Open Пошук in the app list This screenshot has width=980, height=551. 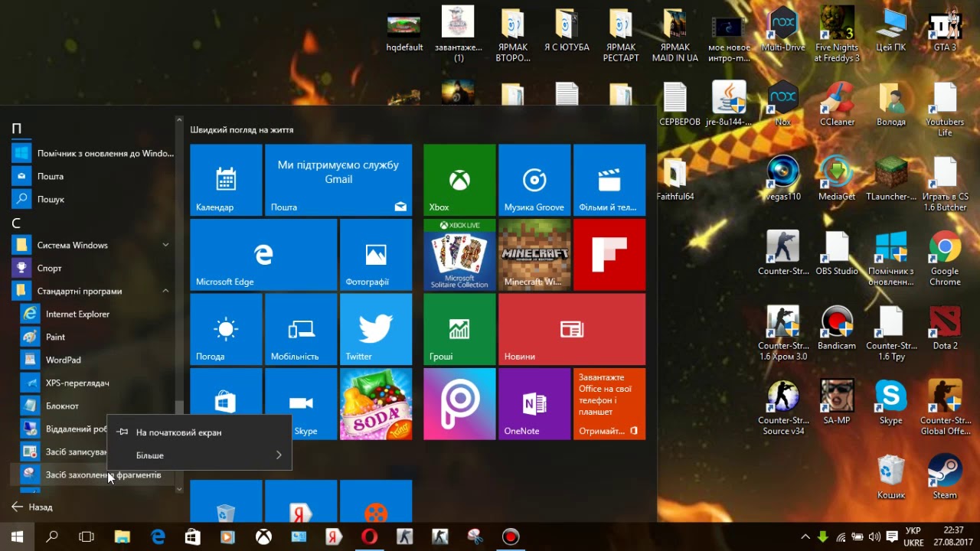click(92, 199)
